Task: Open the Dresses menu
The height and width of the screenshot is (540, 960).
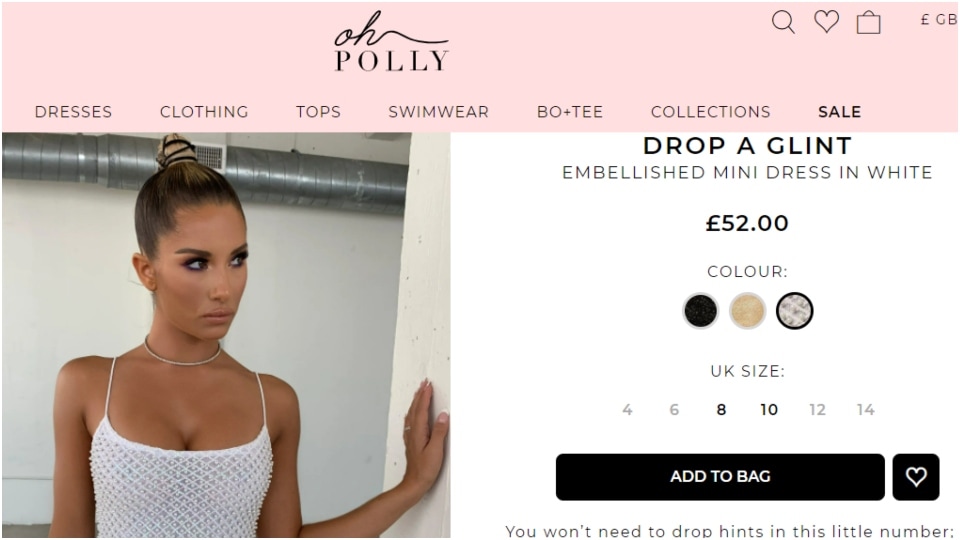Action: coord(73,112)
